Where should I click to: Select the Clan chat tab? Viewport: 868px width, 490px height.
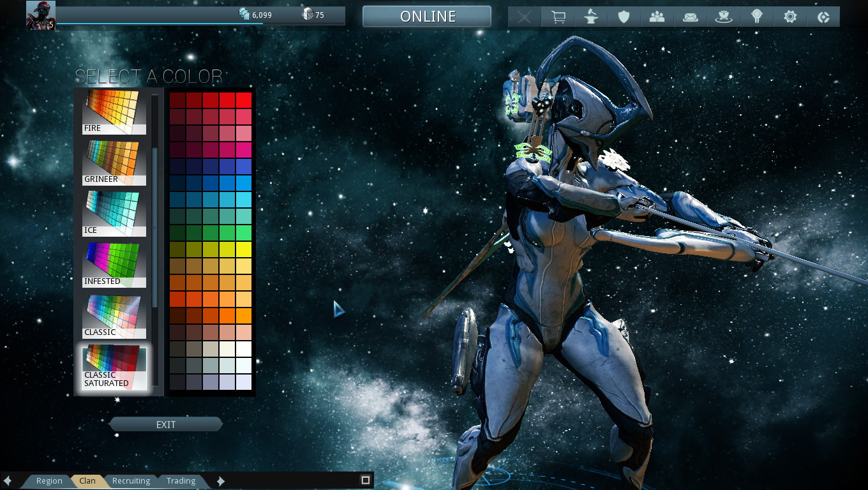[x=87, y=481]
